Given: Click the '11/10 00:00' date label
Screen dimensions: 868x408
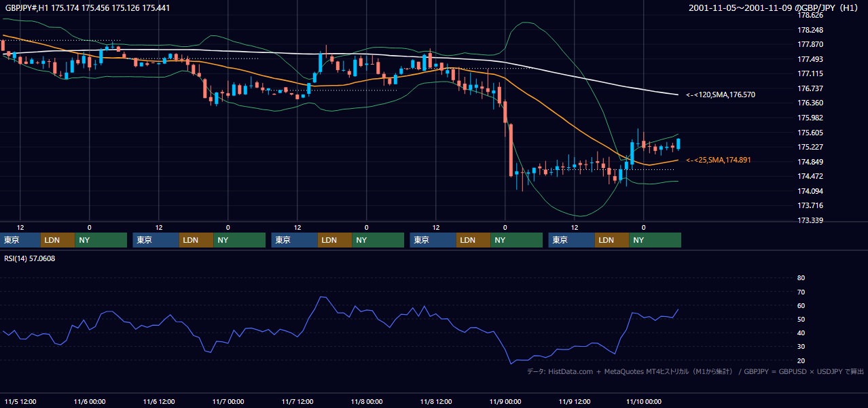Looking at the screenshot, I should (643, 401).
